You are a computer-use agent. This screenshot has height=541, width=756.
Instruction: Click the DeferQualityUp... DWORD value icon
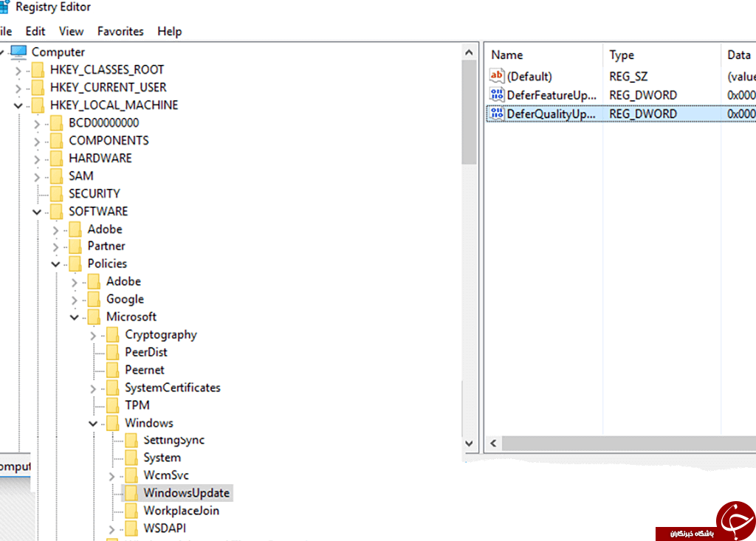coord(497,114)
